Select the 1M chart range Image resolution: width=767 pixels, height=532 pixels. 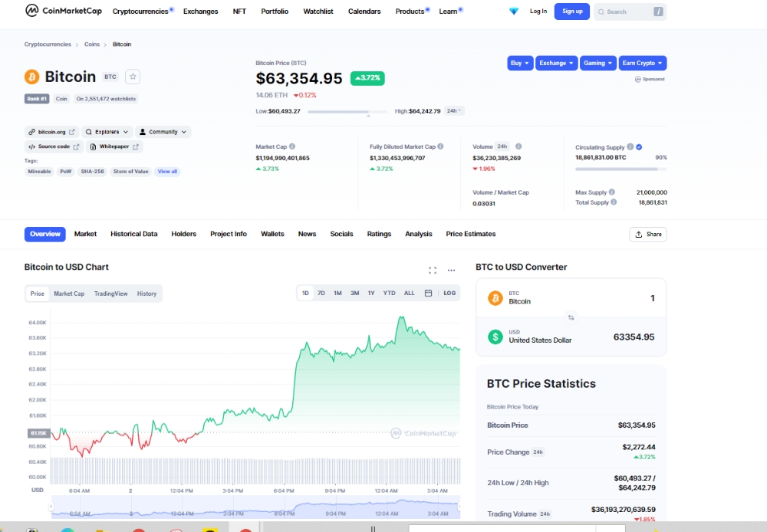(x=337, y=293)
